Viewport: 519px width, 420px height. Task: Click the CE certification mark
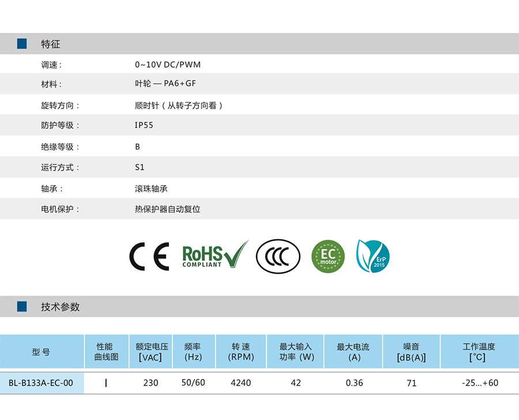coord(149,257)
